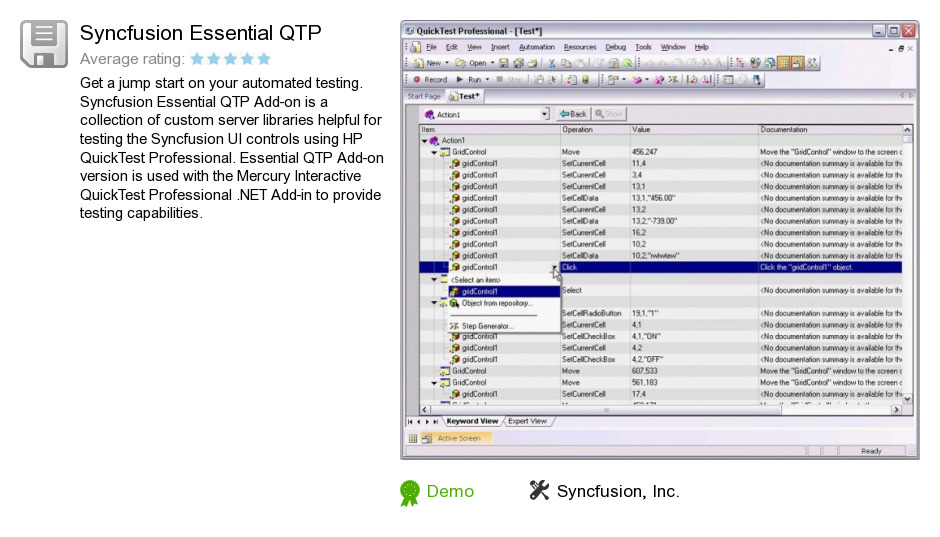Click the green magnifier icon after Paste
The width and height of the screenshot is (940, 537).
click(x=628, y=63)
